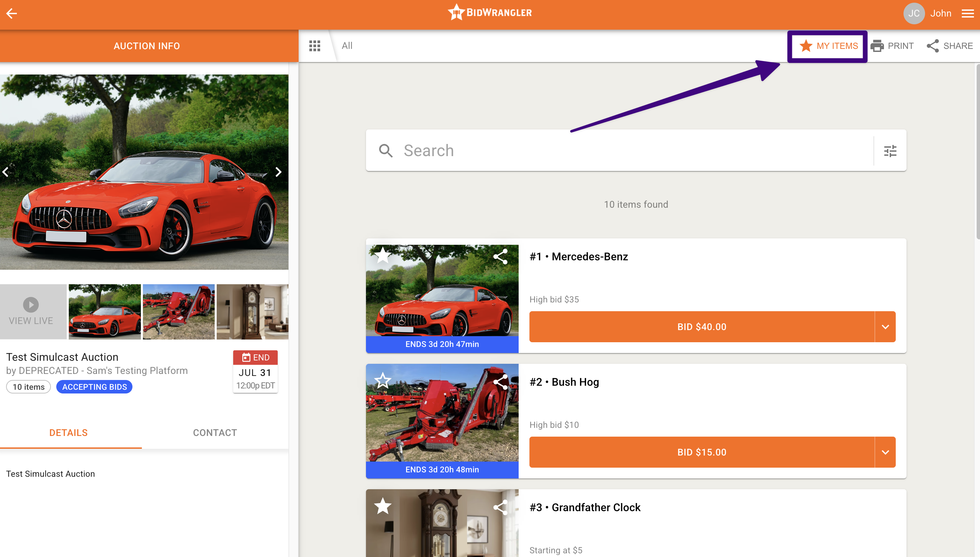
Task: Click the 10 items badge
Action: [29, 387]
